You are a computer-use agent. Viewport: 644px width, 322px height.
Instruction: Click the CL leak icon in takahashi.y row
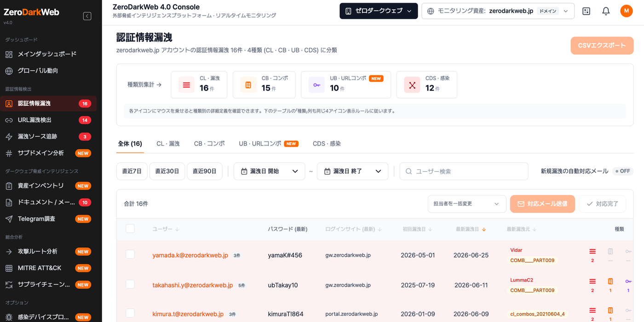point(592,282)
